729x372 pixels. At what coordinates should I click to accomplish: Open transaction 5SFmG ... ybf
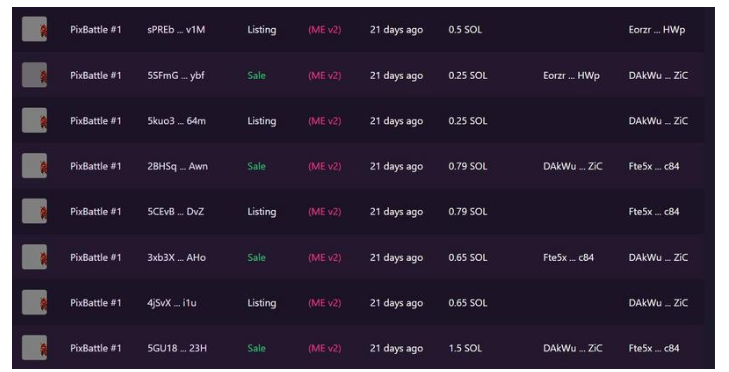point(176,75)
